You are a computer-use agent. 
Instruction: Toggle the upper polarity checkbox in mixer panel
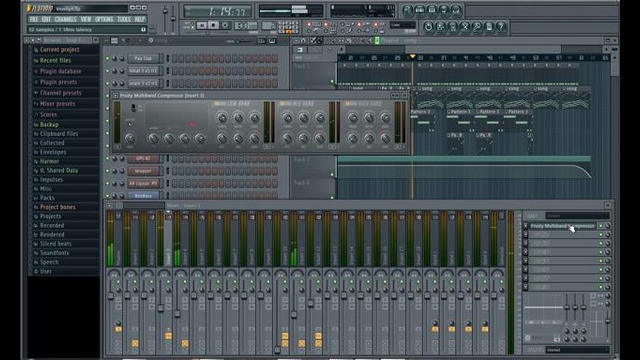(593, 296)
